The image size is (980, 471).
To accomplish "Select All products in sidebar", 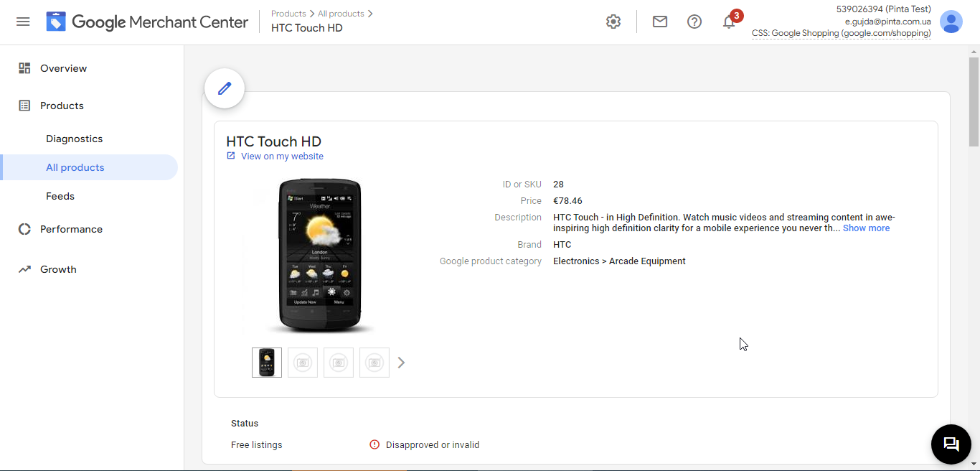I will click(x=75, y=167).
